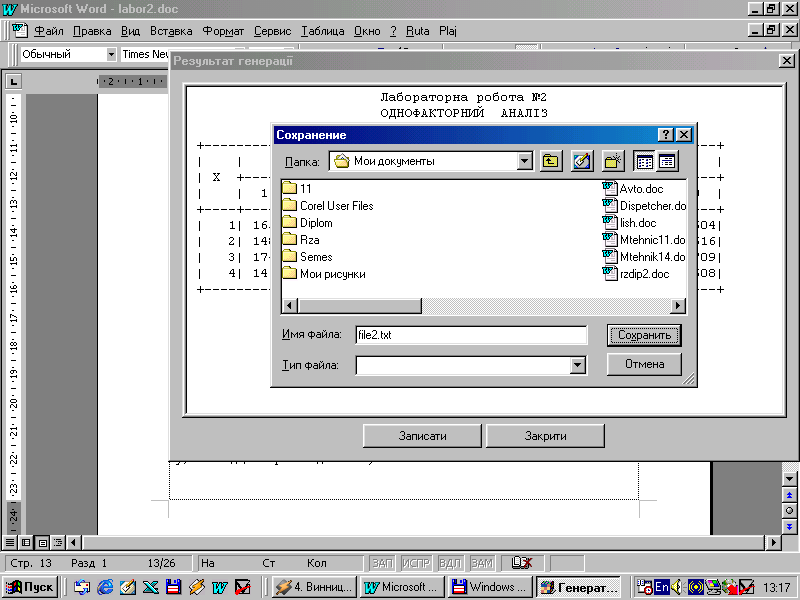Toggle ВДЛ extend selection indicator
The height and width of the screenshot is (600, 800).
click(x=450, y=563)
